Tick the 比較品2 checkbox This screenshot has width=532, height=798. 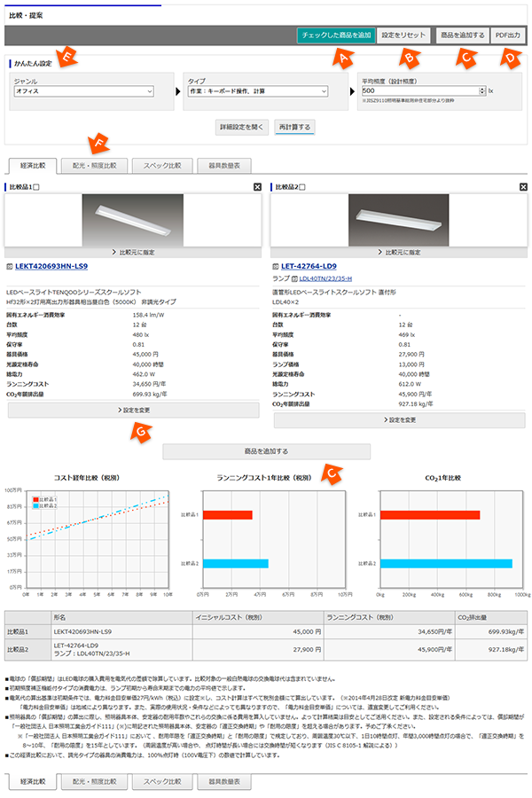point(302,187)
